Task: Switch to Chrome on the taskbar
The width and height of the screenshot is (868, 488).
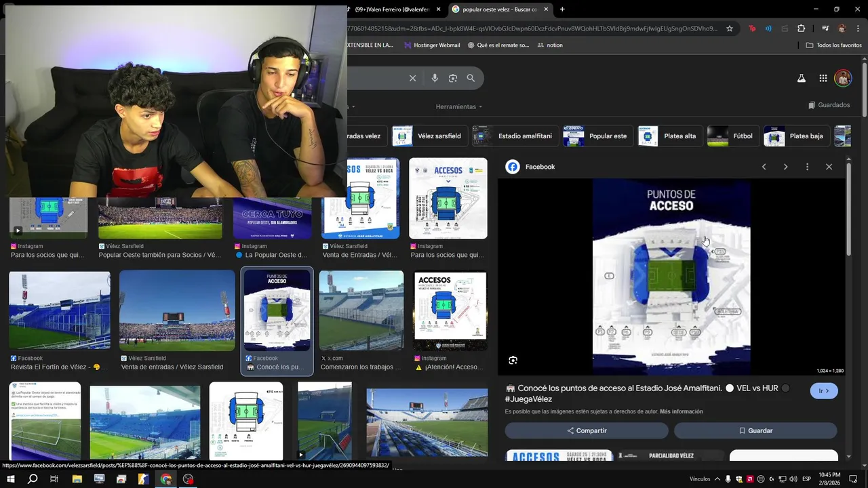Action: coord(166,479)
